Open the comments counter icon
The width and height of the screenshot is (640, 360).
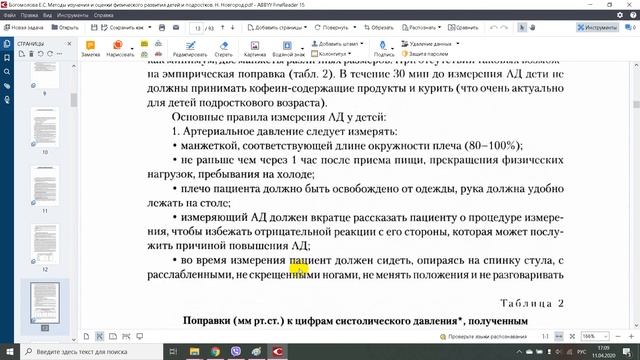click(630, 27)
